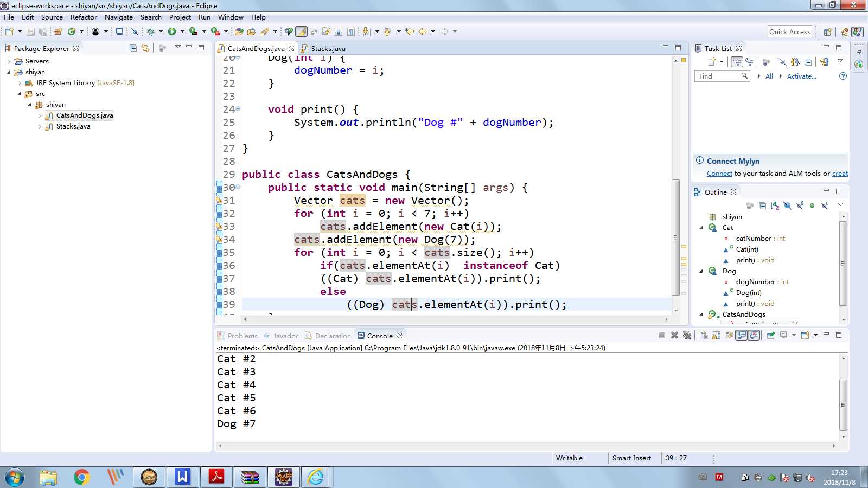868x488 pixels.
Task: Toggle Sort alphabetically in Outline
Action: (x=775, y=206)
